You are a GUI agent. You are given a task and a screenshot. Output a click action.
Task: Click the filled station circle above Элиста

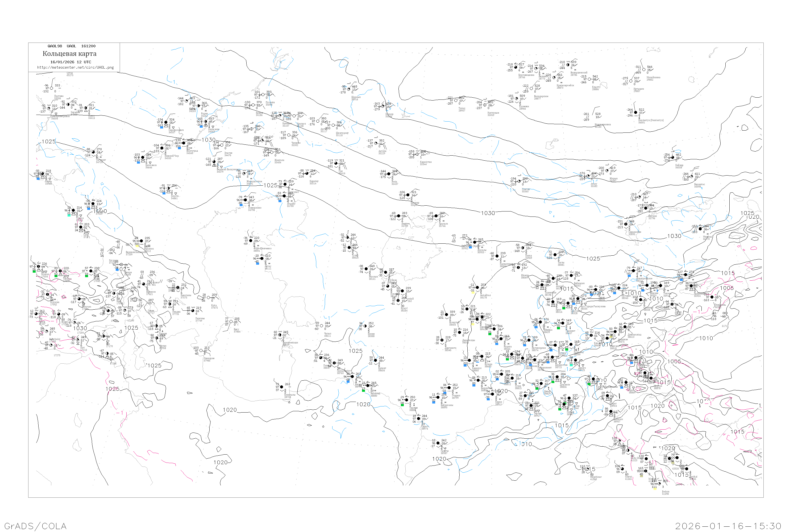tap(168, 188)
